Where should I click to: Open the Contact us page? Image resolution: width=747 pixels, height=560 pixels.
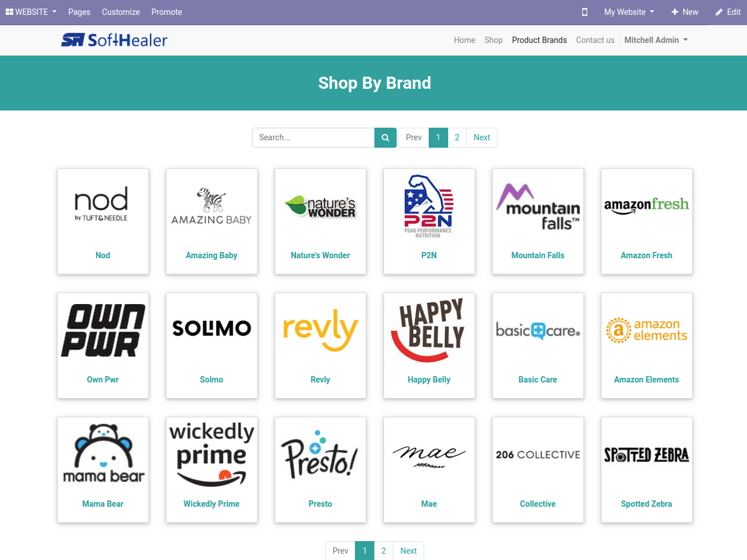(x=595, y=40)
